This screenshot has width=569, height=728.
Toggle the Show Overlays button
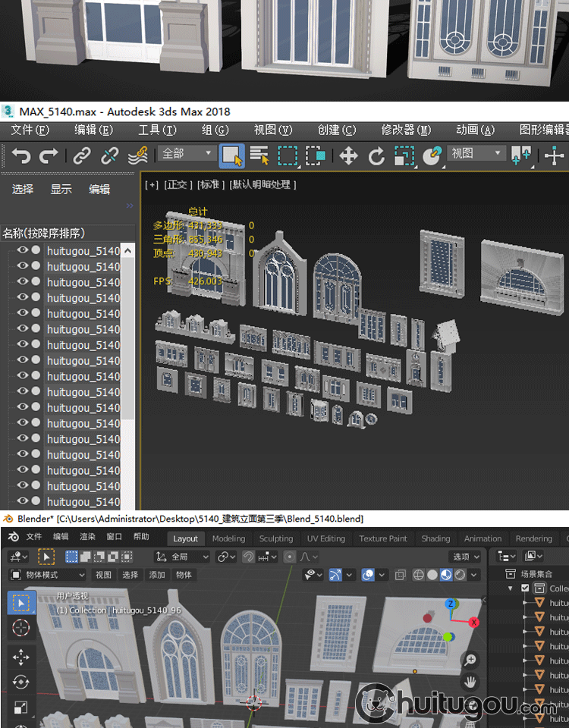pos(368,575)
